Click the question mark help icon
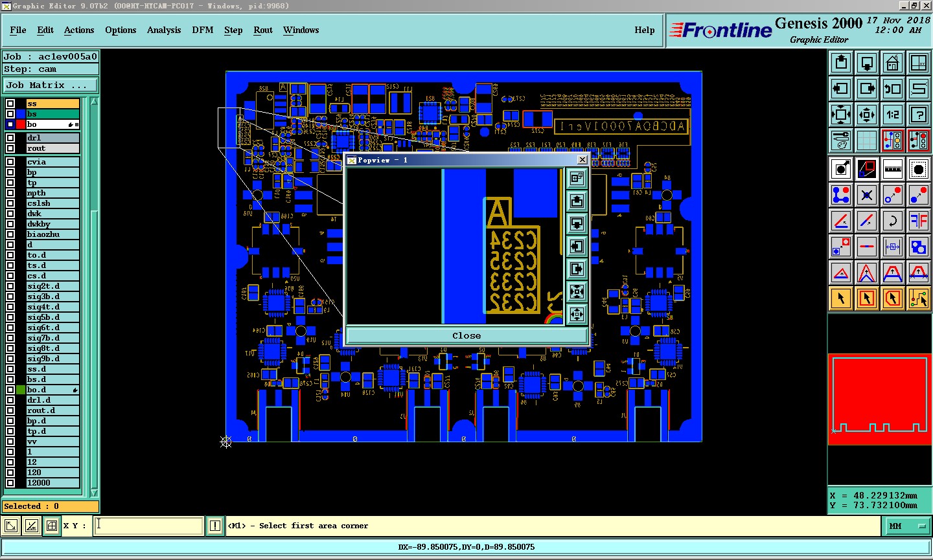Viewport: 933px width, 560px height. (x=919, y=115)
